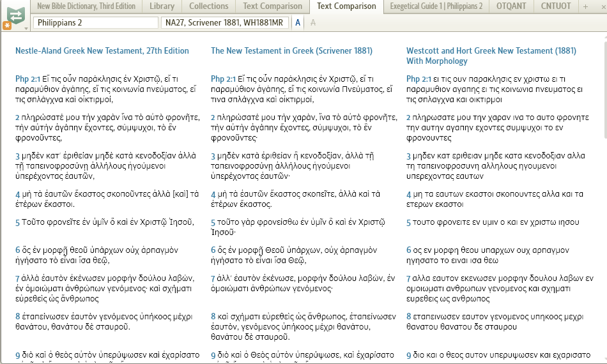Click bracketed [καὶ] in NA27 verse 4
The image size is (607, 364).
pos(180,193)
